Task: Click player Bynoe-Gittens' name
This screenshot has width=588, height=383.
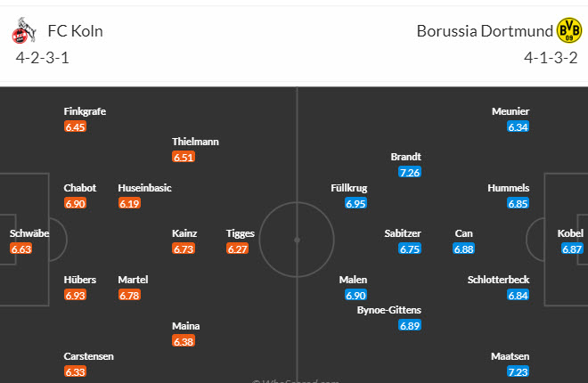Action: [388, 310]
